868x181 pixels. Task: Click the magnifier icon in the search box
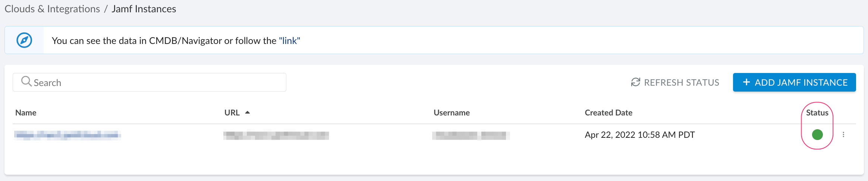click(x=26, y=81)
